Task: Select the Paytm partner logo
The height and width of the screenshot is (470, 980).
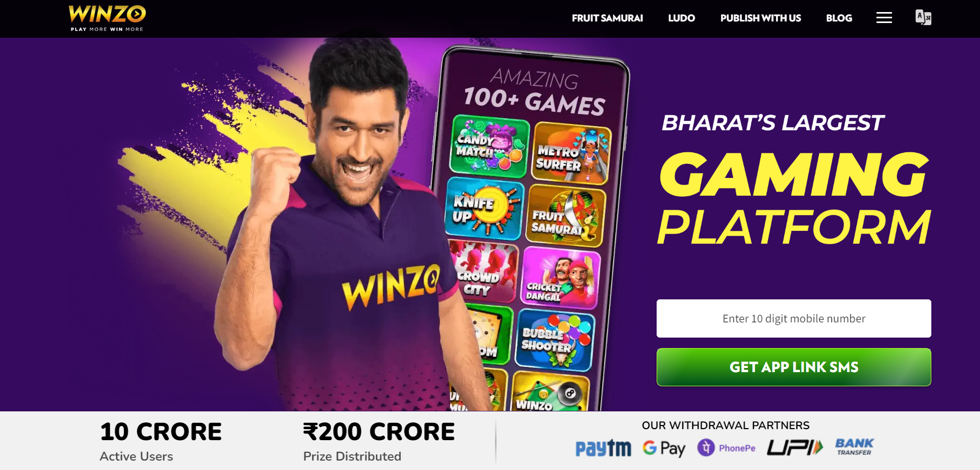Action: pyautogui.click(x=603, y=448)
